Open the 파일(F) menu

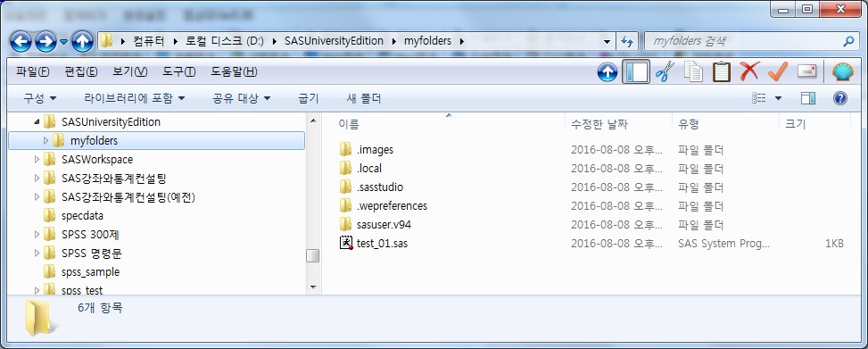[33, 71]
